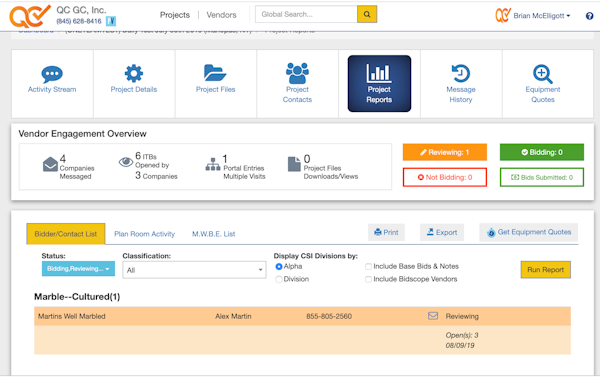Screen dimensions: 600x377
Task: Click the 08/09/19 date in the vendor row
Action: pyautogui.click(x=460, y=345)
